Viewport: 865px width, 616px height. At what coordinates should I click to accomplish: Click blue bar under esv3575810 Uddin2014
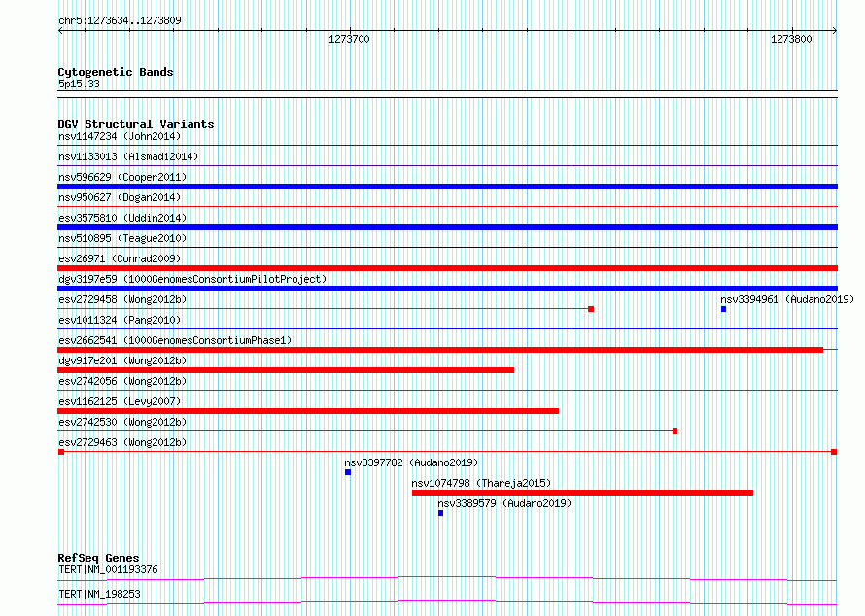click(447, 227)
